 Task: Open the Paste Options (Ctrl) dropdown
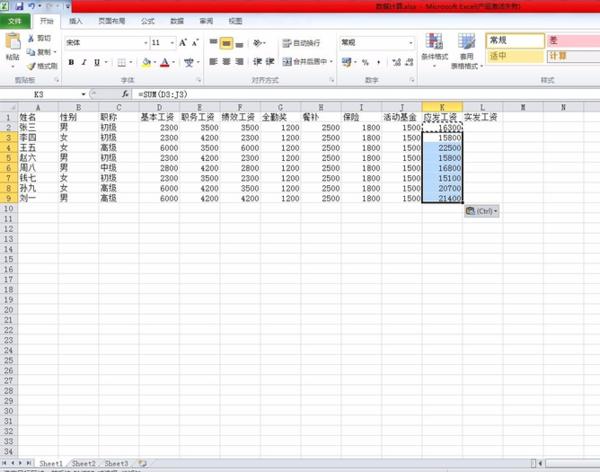482,211
